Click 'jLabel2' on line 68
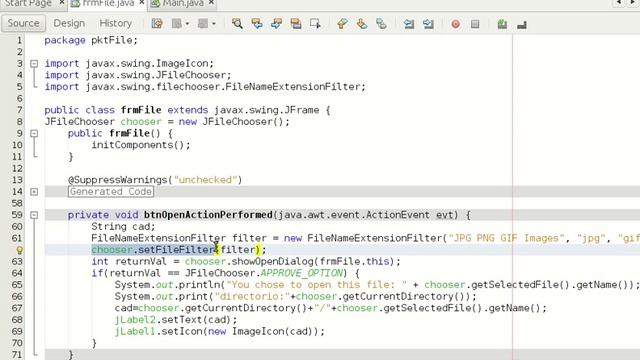 tap(135, 320)
